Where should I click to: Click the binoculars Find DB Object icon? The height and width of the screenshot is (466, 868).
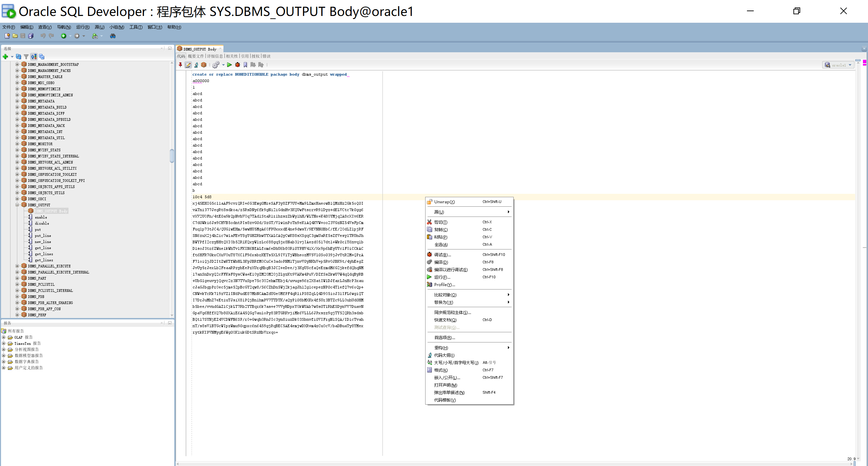tap(113, 36)
